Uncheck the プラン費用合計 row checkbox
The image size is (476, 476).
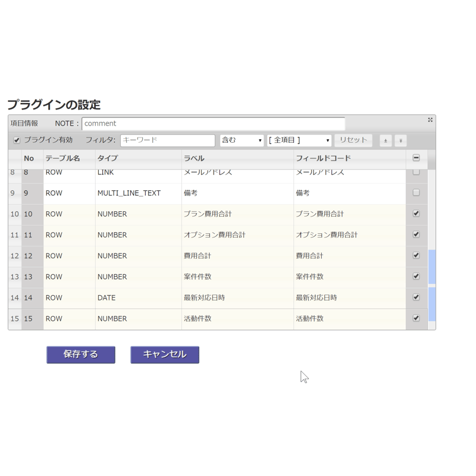(416, 214)
